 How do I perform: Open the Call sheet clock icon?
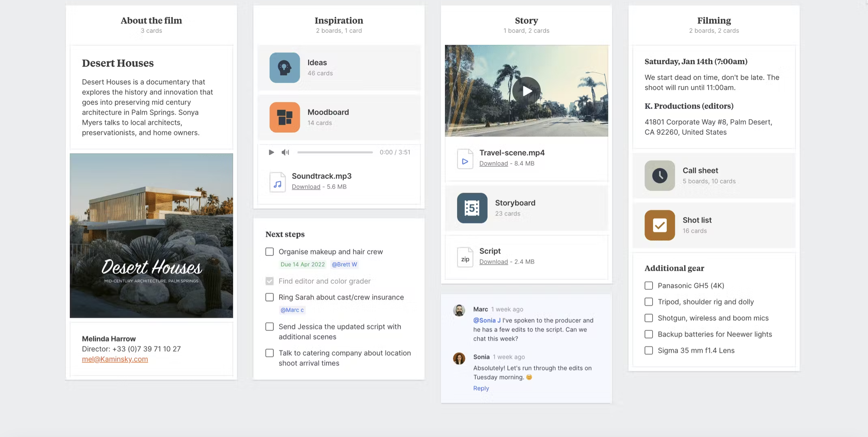point(660,176)
